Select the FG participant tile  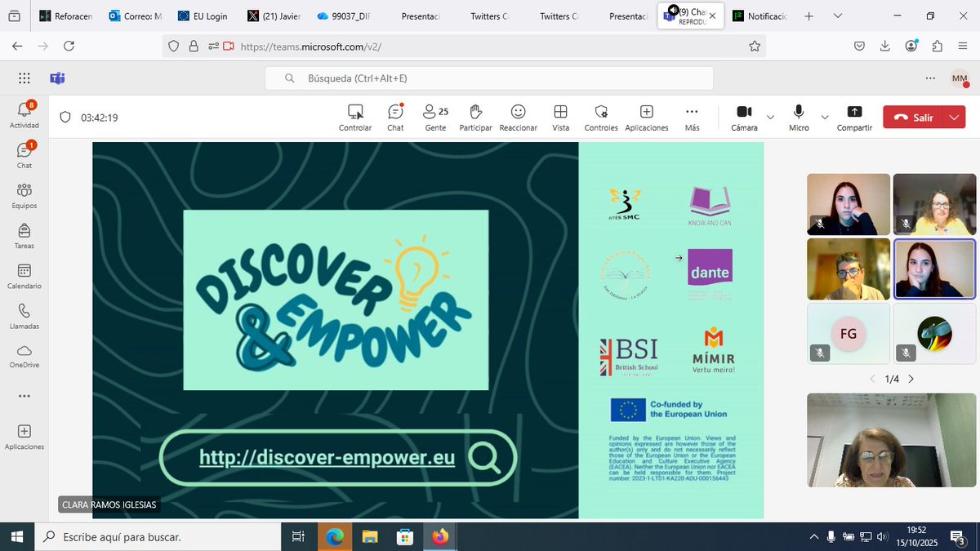point(849,334)
